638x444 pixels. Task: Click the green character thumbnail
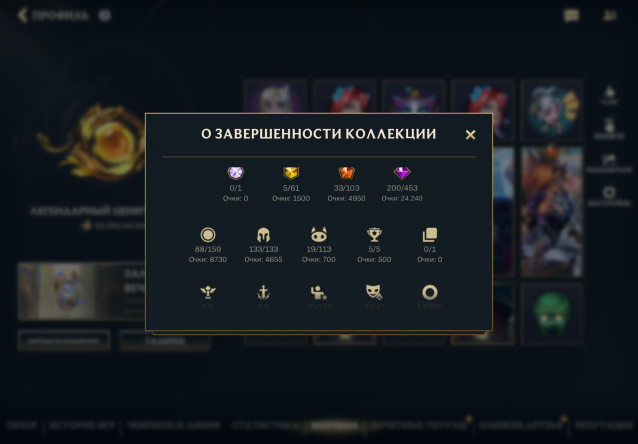pyautogui.click(x=552, y=314)
